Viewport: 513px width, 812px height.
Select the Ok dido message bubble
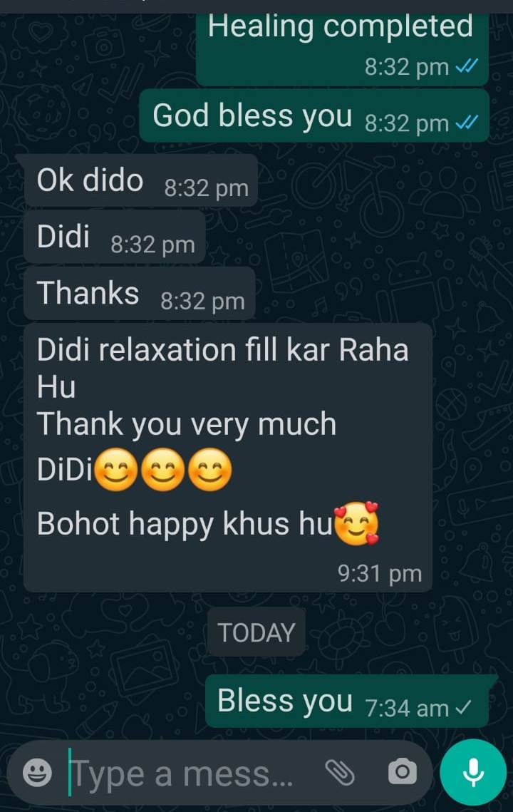(x=140, y=180)
